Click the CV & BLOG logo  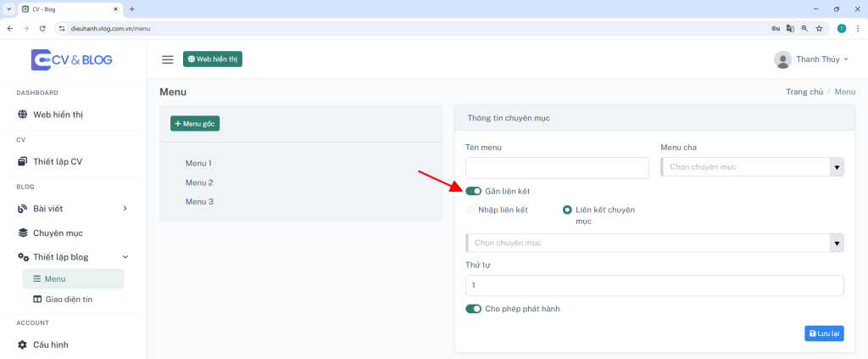point(71,59)
